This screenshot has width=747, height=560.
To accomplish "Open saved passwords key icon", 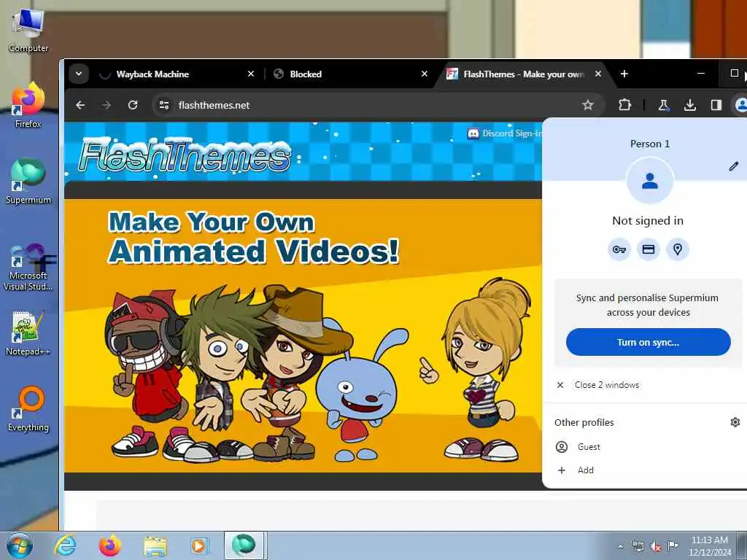I will point(619,249).
